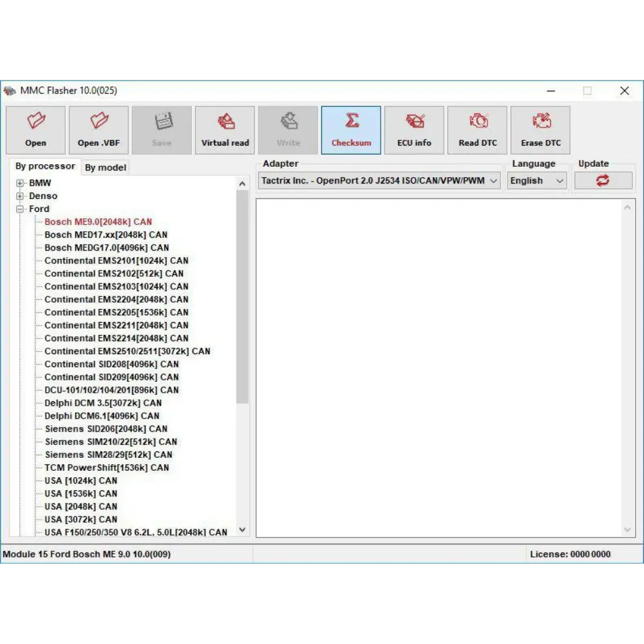This screenshot has width=644, height=644.
Task: Expand the BMW tree node
Action: click(x=20, y=183)
